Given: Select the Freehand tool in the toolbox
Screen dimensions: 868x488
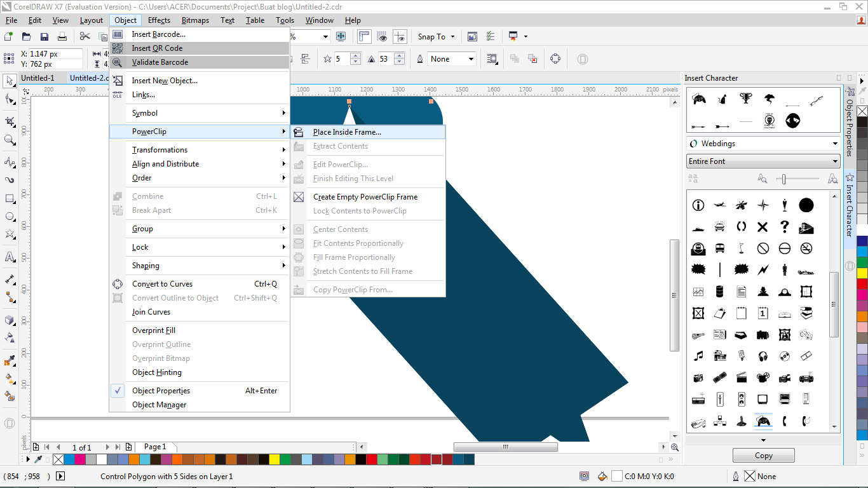Looking at the screenshot, I should [10, 162].
